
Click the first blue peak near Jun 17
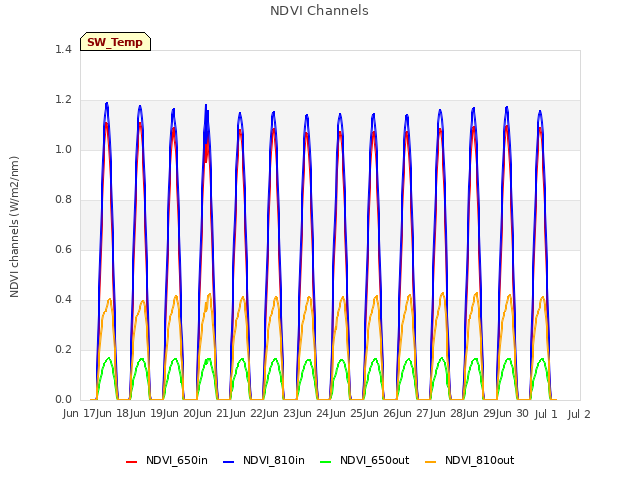pyautogui.click(x=107, y=105)
